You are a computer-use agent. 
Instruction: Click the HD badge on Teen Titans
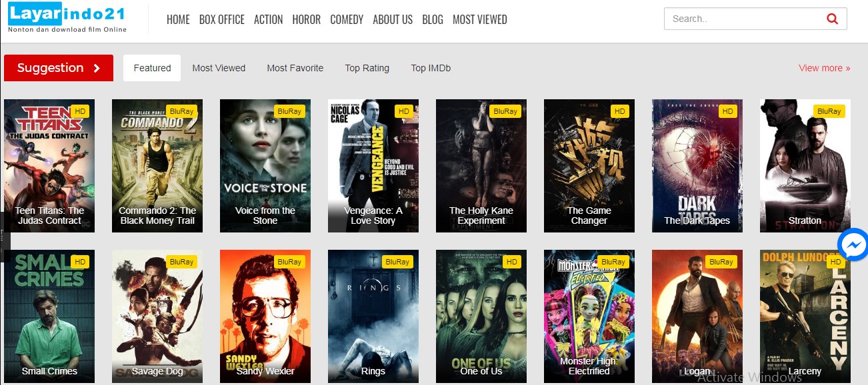(x=80, y=111)
